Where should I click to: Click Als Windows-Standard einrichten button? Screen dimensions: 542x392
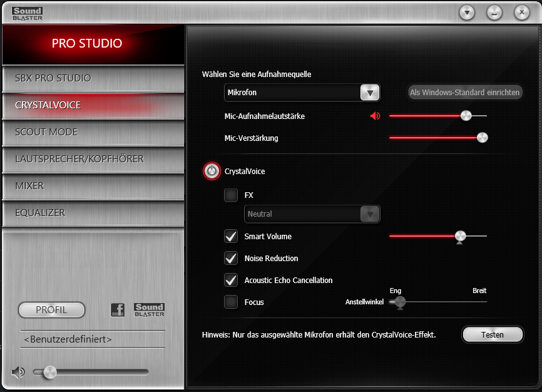tap(464, 93)
